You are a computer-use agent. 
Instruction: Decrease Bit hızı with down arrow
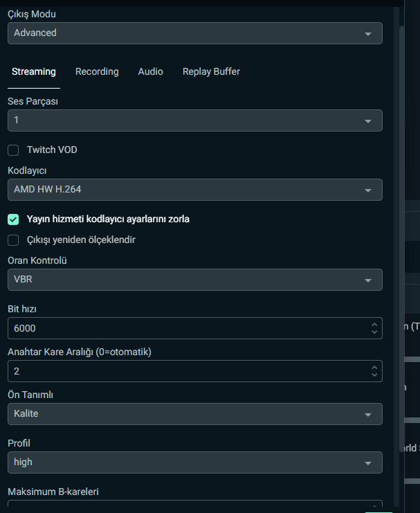pos(374,332)
